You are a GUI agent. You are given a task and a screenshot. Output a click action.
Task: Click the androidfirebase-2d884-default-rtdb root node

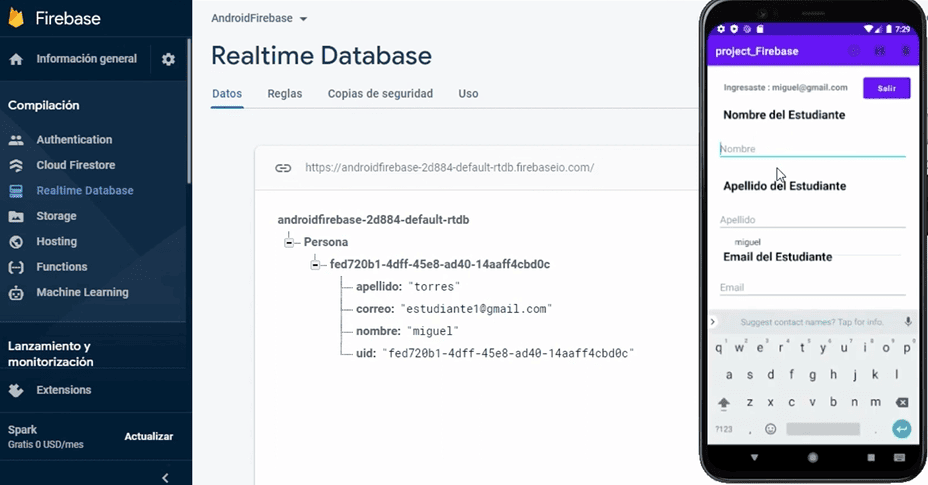373,220
